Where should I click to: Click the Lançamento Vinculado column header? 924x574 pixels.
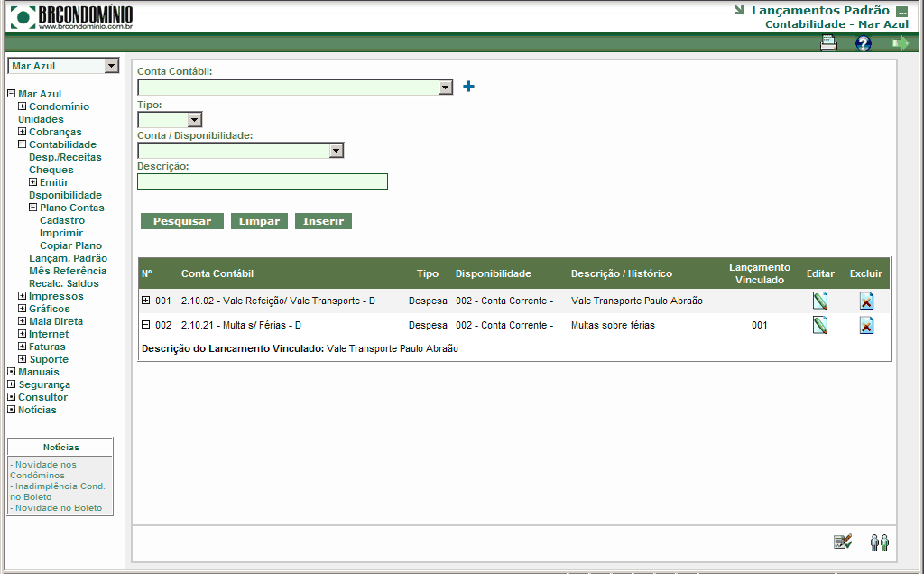[760, 273]
